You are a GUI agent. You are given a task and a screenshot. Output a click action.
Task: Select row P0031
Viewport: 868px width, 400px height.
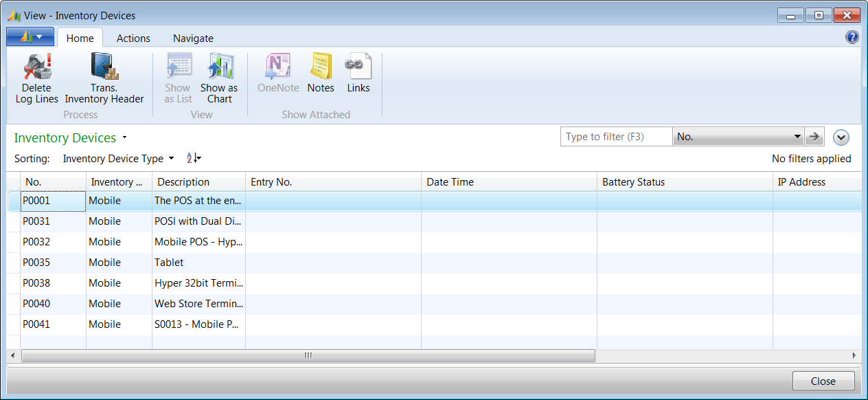(x=434, y=221)
